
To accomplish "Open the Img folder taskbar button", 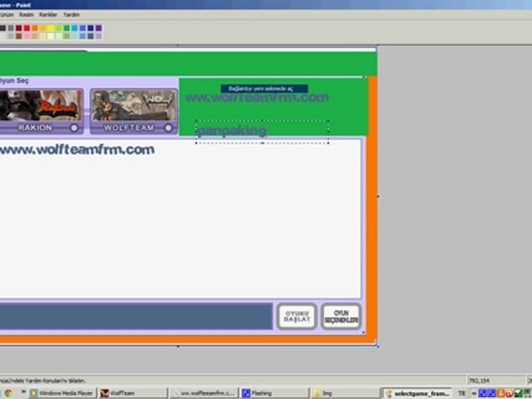I will click(346, 393).
